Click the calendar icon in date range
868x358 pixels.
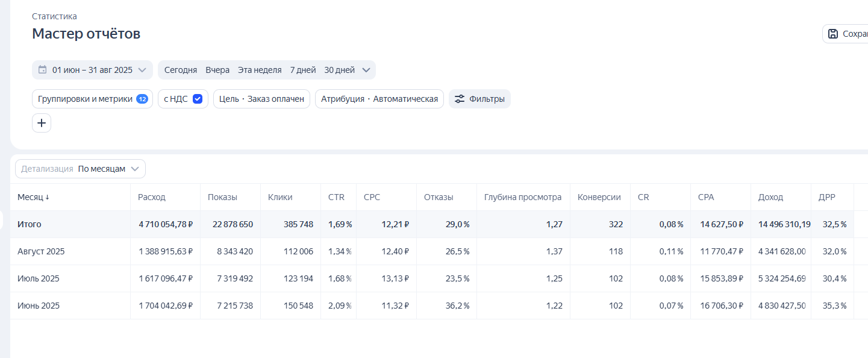[42, 70]
